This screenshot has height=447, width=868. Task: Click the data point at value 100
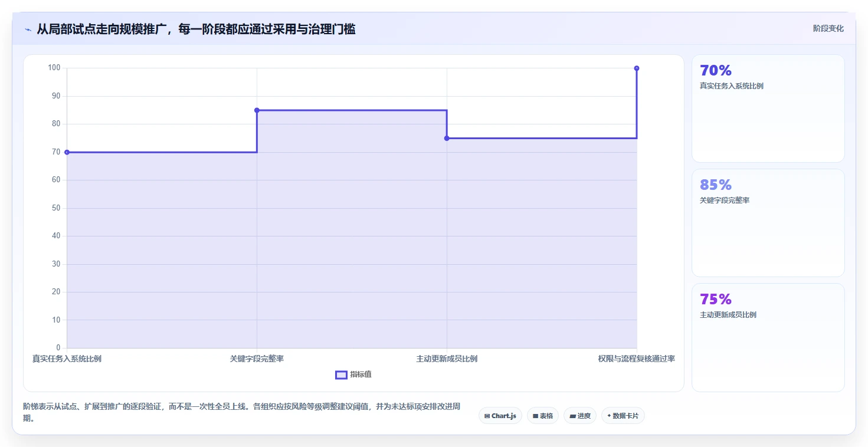click(x=637, y=68)
